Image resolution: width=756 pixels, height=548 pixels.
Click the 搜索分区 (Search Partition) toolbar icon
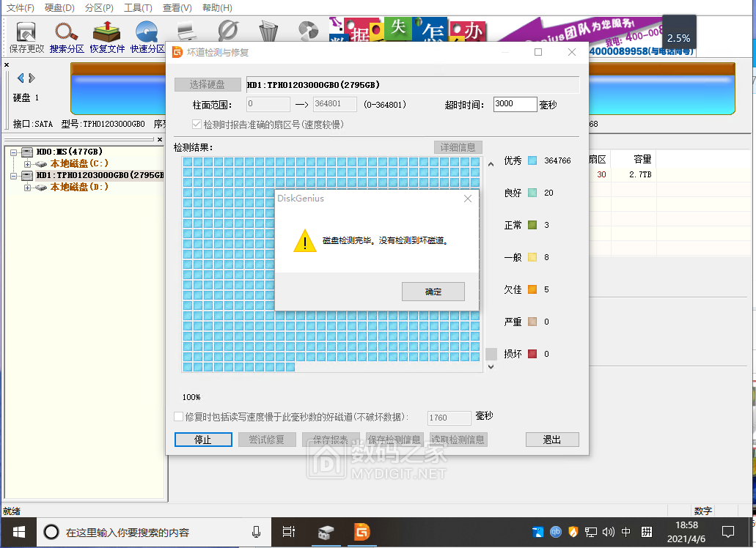point(67,36)
